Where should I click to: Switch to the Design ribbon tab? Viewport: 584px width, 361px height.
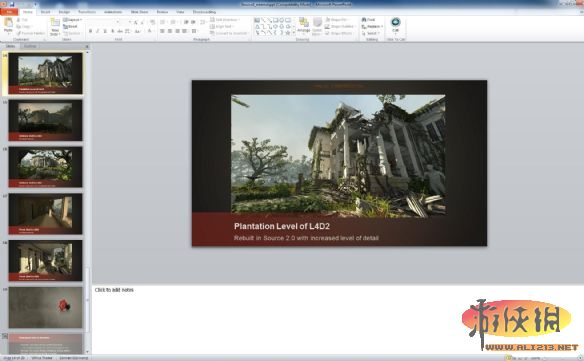tap(64, 12)
